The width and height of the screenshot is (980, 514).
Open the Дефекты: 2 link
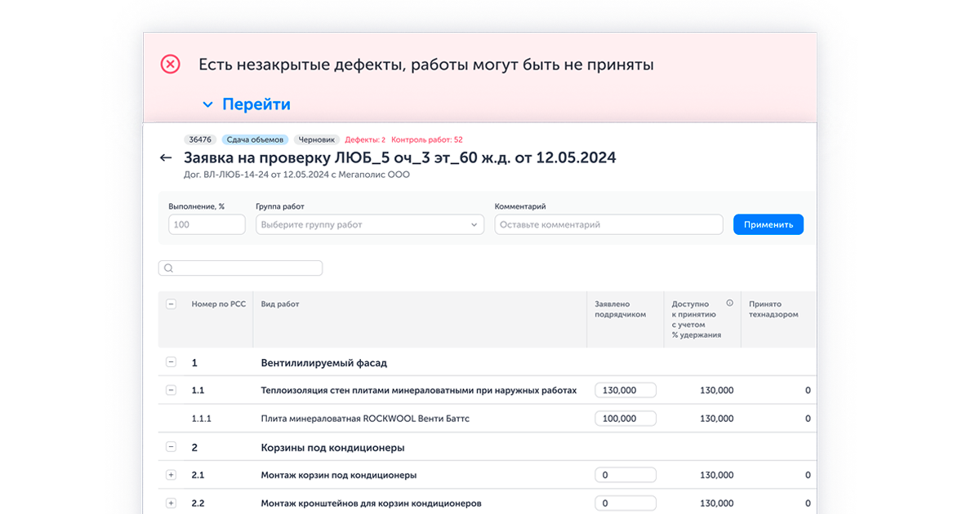point(364,140)
